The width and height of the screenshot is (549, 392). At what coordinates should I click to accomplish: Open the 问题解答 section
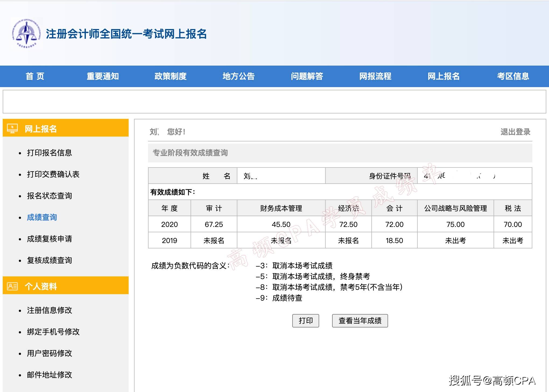point(308,76)
